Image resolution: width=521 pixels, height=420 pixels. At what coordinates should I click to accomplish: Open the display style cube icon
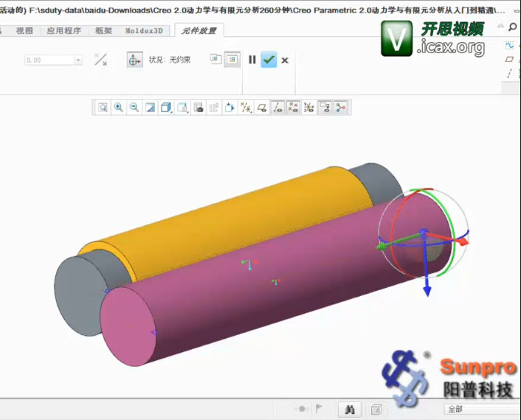point(166,107)
